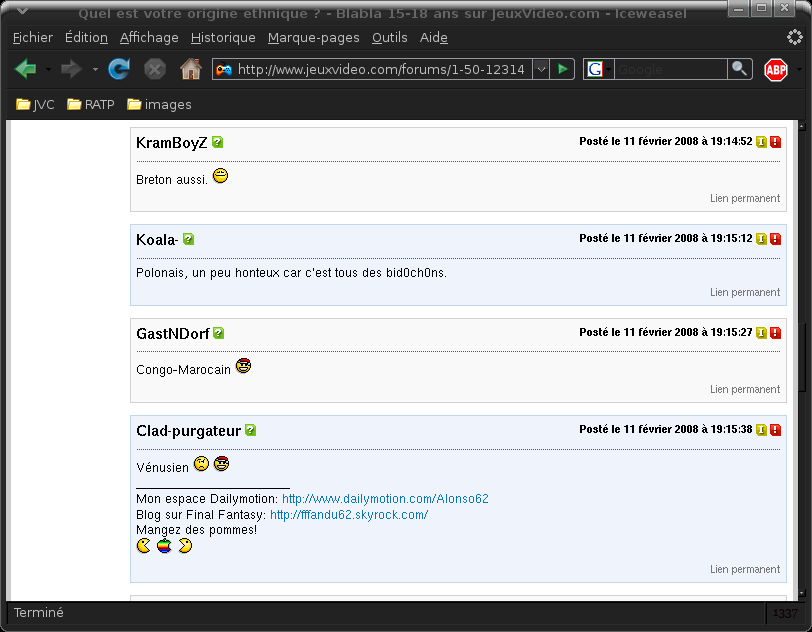Screen dimensions: 812x632
Task: Click the grey forward arrow button
Action: 71,69
